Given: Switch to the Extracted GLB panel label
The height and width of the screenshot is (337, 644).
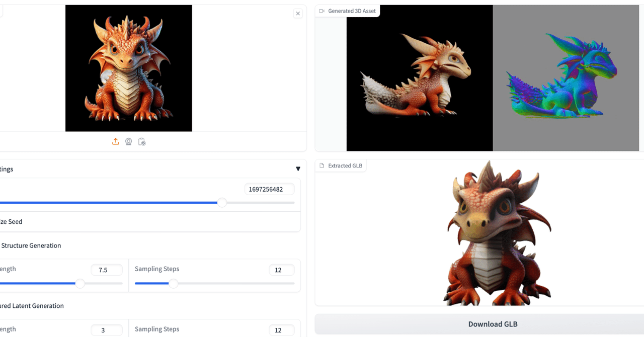Looking at the screenshot, I should coord(345,165).
